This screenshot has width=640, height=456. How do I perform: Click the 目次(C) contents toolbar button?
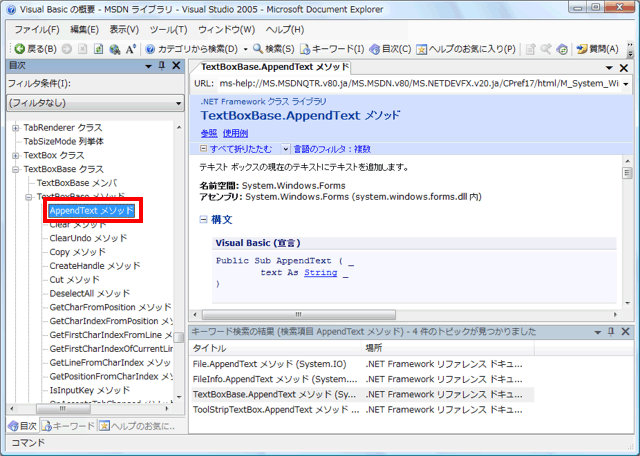coord(390,49)
